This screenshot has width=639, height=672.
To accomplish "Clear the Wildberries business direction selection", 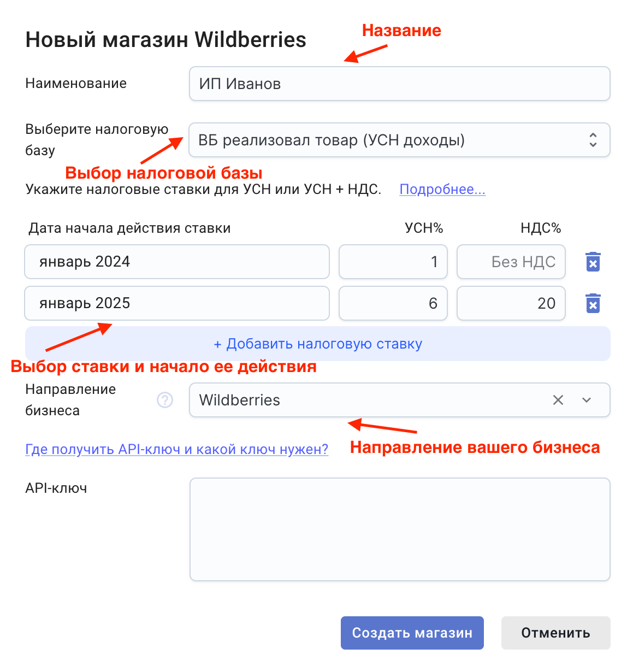I will click(558, 400).
